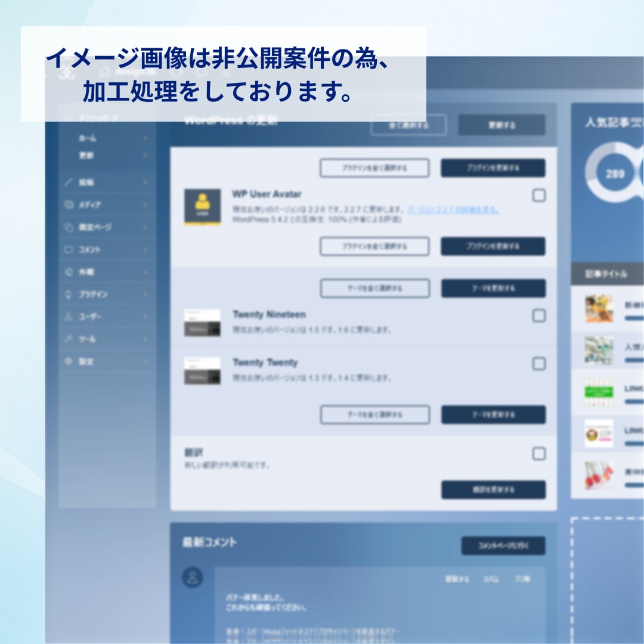Expand the 投稿 row chevron
The image size is (644, 644).
tap(145, 182)
